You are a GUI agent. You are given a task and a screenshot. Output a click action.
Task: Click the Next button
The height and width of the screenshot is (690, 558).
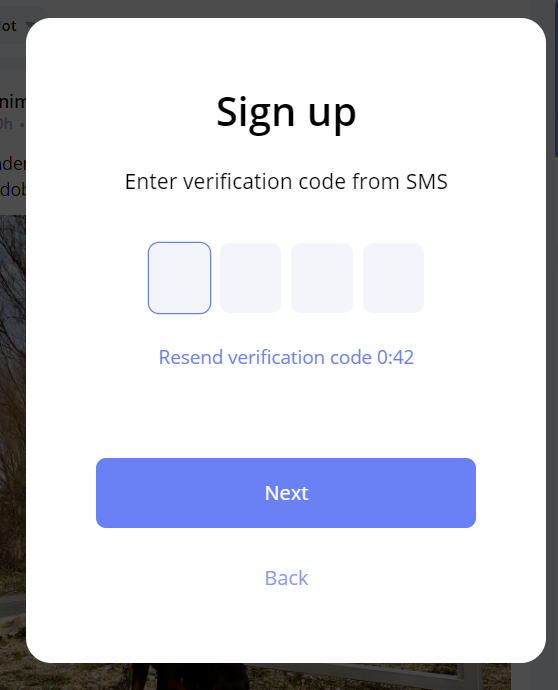click(x=286, y=493)
